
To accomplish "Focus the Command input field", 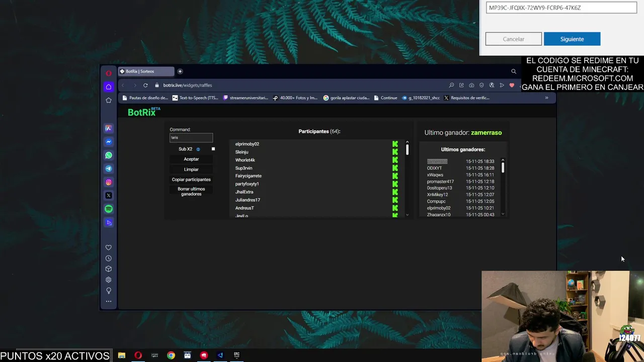I will tap(191, 138).
